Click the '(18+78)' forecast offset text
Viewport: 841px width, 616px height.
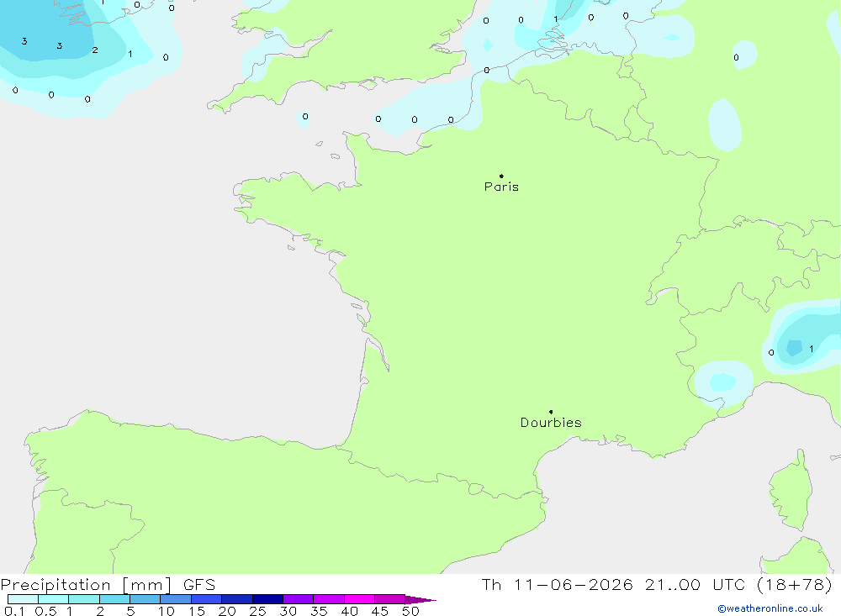[x=795, y=584]
